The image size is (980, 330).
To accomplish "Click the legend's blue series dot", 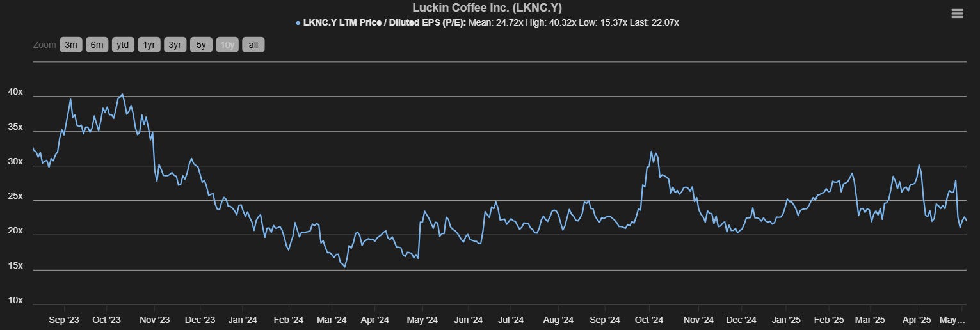I will [298, 23].
